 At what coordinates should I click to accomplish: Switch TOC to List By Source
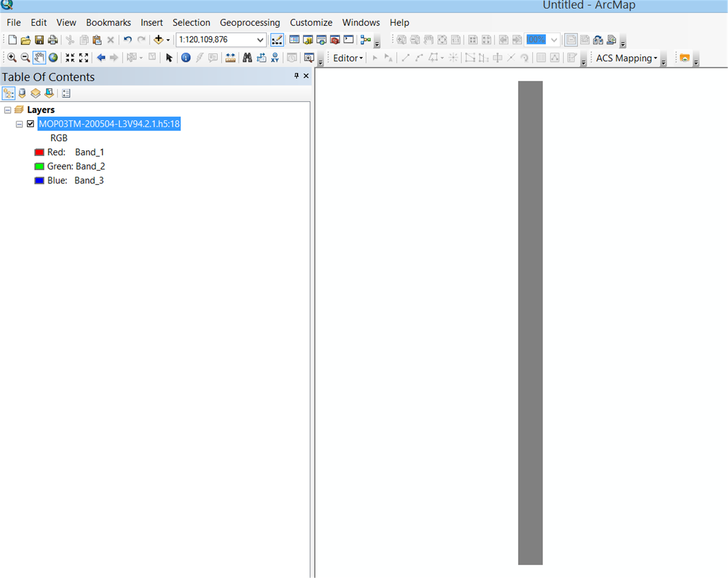(x=22, y=93)
